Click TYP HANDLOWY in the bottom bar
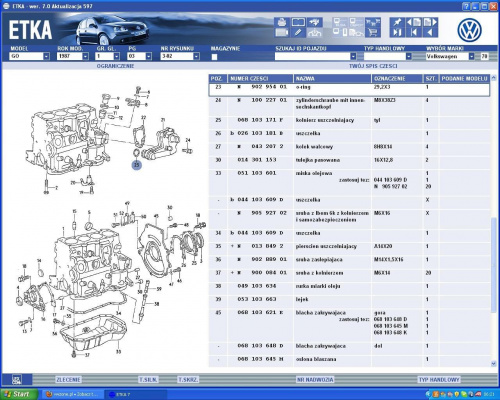 point(439,379)
